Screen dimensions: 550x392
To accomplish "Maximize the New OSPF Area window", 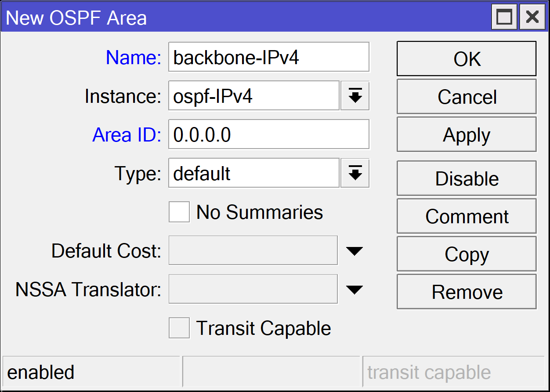I will (x=504, y=17).
